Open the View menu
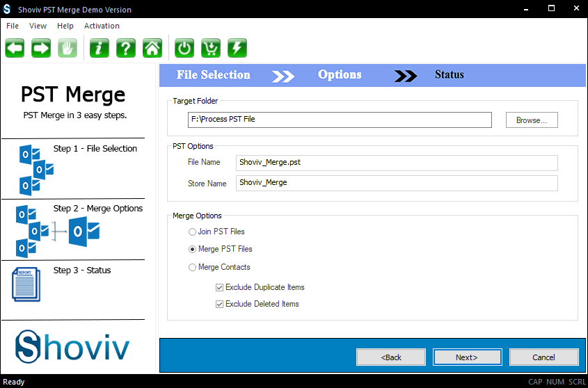 coord(38,26)
